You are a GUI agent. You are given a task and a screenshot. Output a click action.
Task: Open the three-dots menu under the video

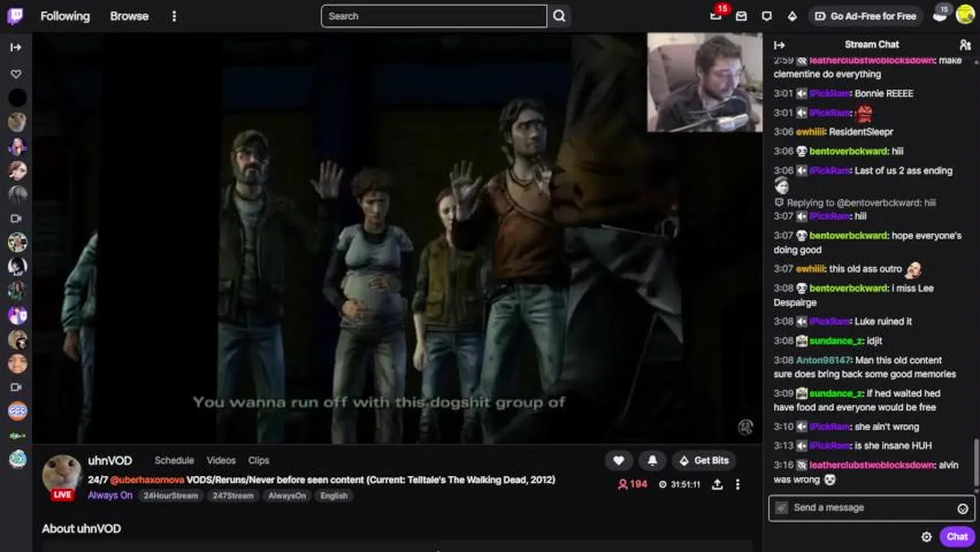tap(738, 485)
